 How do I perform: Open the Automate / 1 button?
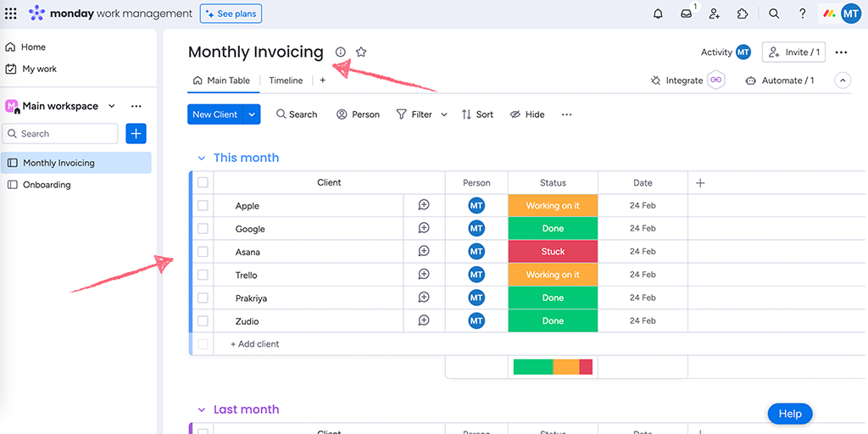(780, 81)
